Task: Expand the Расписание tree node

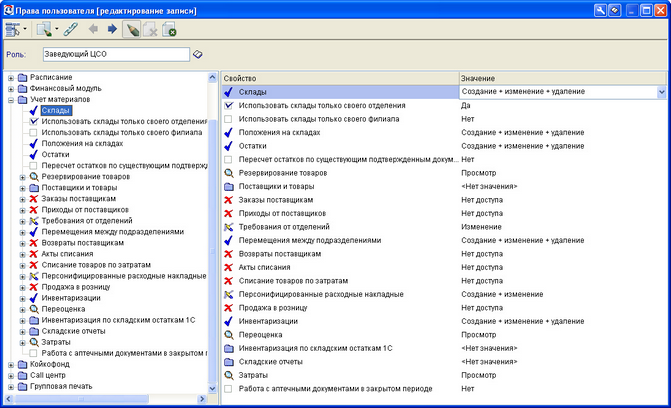Action: tap(11, 78)
